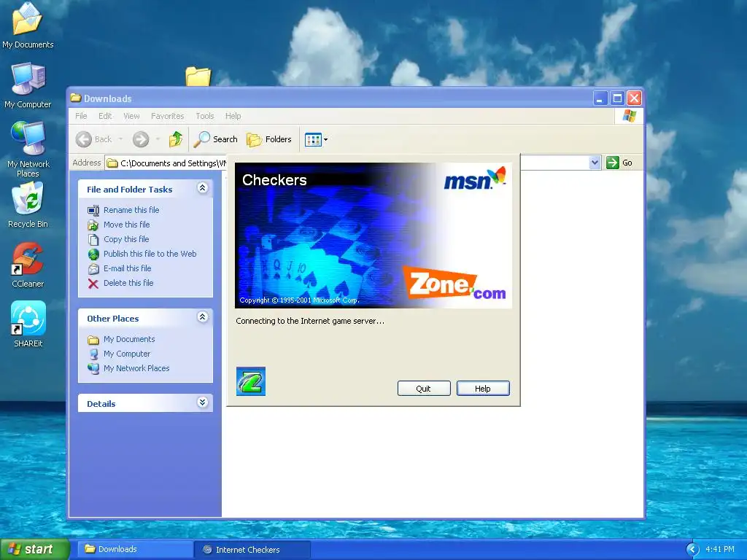Click E-mail this file
This screenshot has height=560, width=747.
click(x=127, y=268)
